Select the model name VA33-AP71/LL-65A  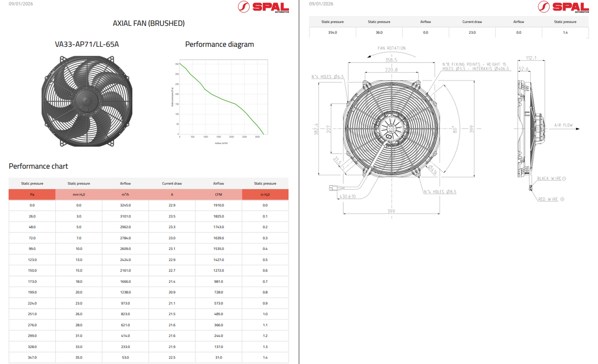[x=87, y=44]
